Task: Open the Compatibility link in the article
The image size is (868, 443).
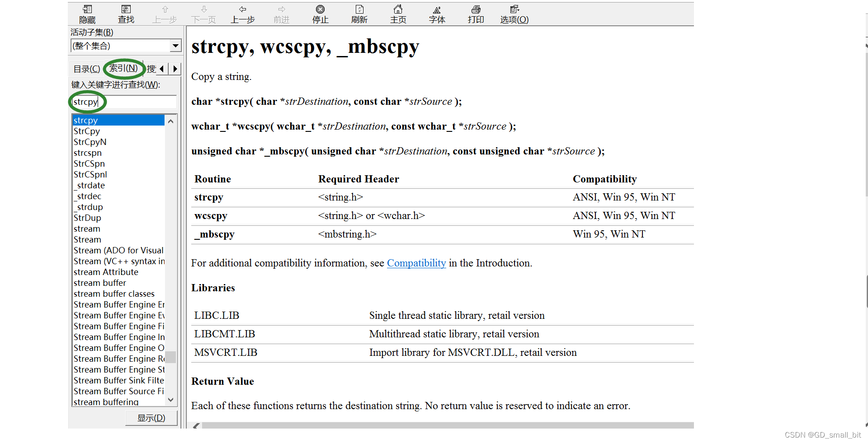Action: tap(416, 263)
